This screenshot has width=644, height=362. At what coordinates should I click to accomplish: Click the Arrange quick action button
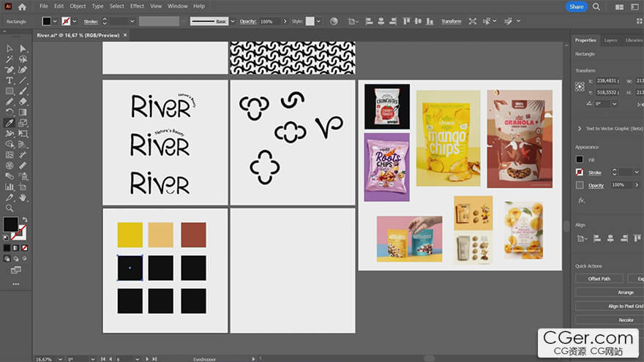[x=610, y=293]
